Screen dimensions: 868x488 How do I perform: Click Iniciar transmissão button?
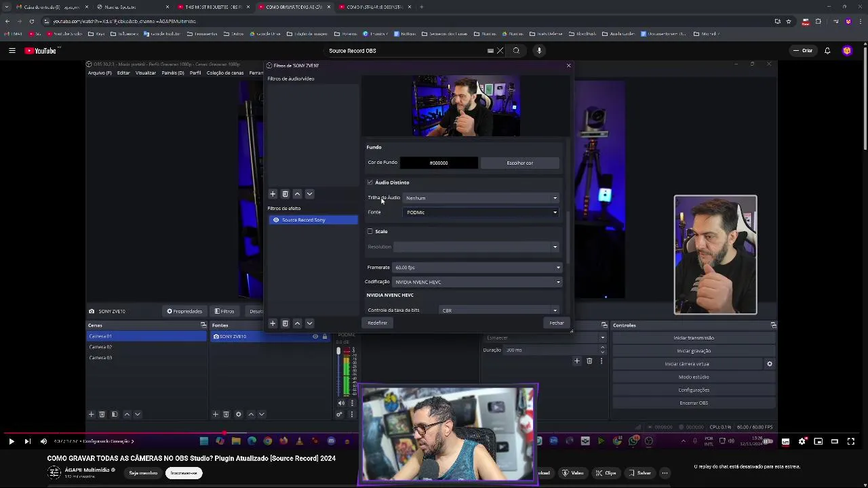point(694,338)
